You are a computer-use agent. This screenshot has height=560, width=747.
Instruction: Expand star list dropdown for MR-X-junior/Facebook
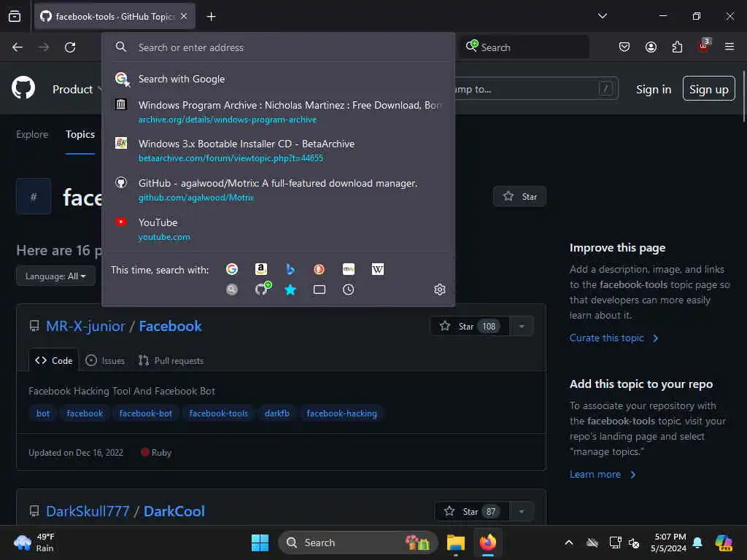[522, 326]
